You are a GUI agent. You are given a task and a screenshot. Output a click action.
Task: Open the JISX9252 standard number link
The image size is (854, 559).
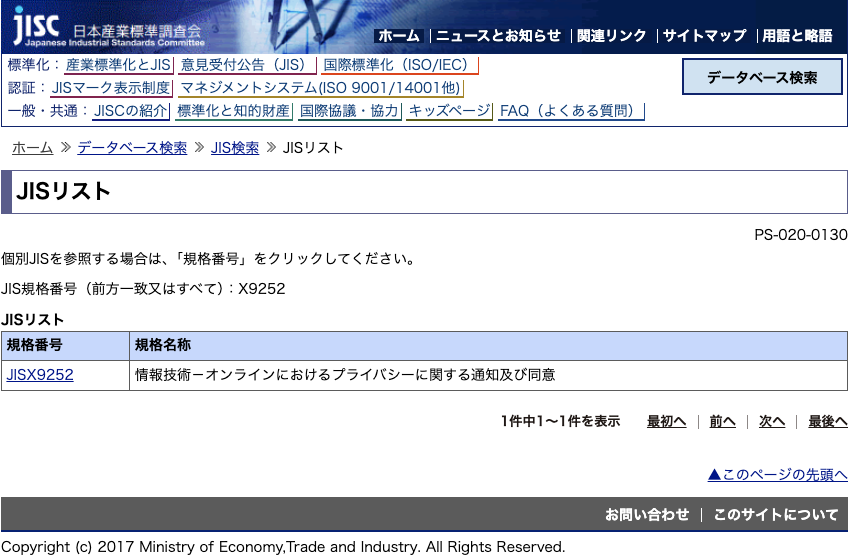40,375
